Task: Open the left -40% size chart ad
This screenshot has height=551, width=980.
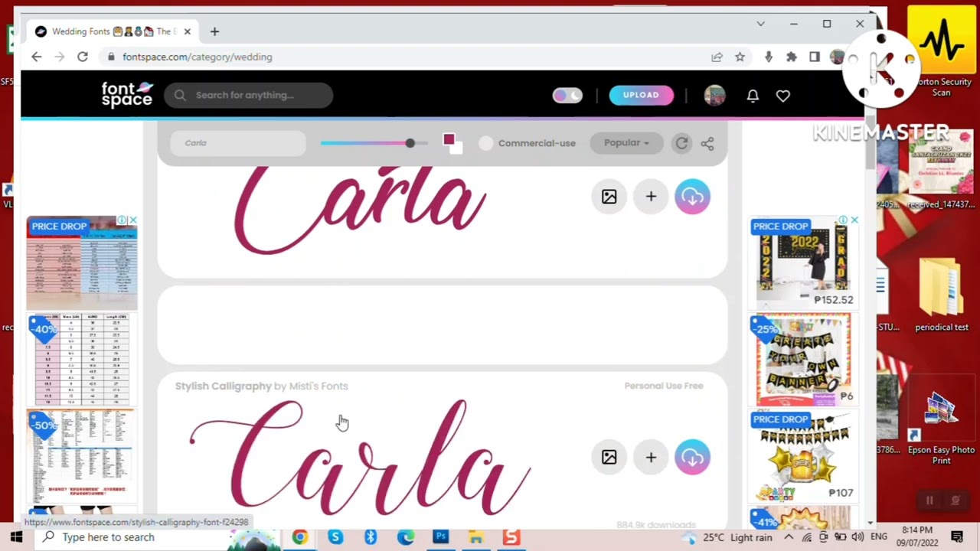Action: [x=82, y=360]
